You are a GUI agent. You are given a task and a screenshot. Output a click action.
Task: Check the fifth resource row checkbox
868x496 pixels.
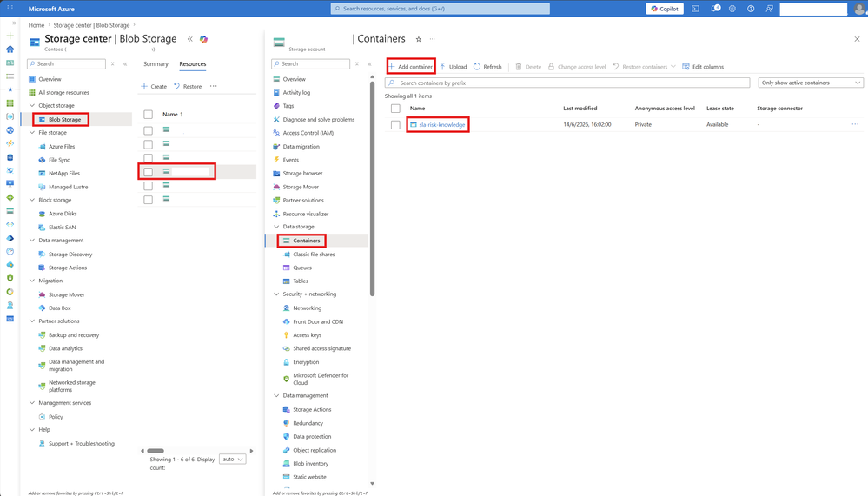click(x=148, y=186)
